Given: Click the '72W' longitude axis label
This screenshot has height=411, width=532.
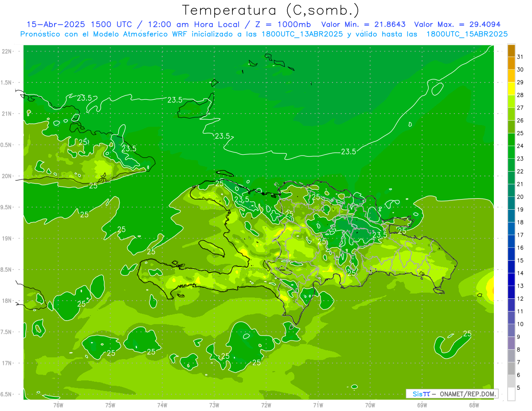Looking at the screenshot, I should click(266, 405).
